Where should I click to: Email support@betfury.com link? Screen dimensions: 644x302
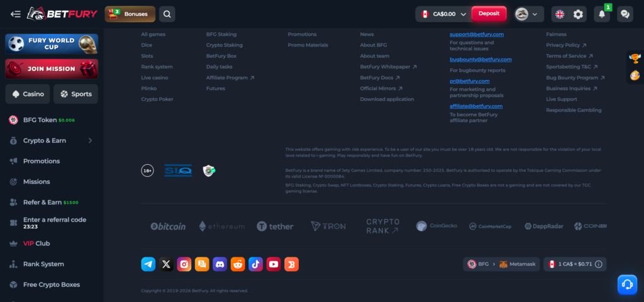click(477, 35)
